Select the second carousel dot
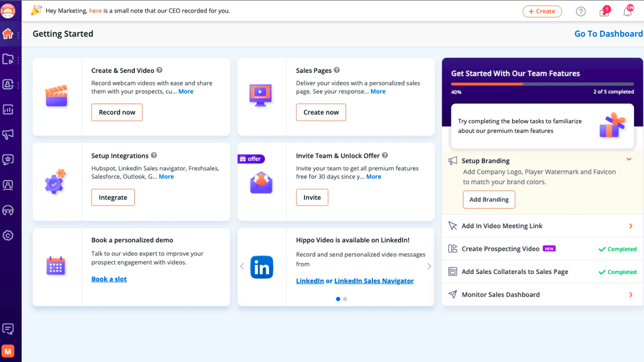Screen dimensions: 644x362 [345, 299]
